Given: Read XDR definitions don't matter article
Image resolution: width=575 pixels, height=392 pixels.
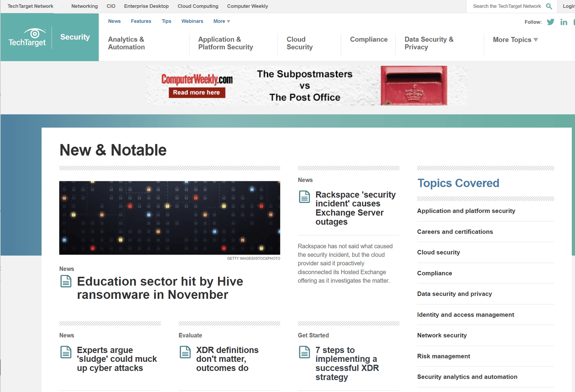Looking at the screenshot, I should [x=227, y=359].
